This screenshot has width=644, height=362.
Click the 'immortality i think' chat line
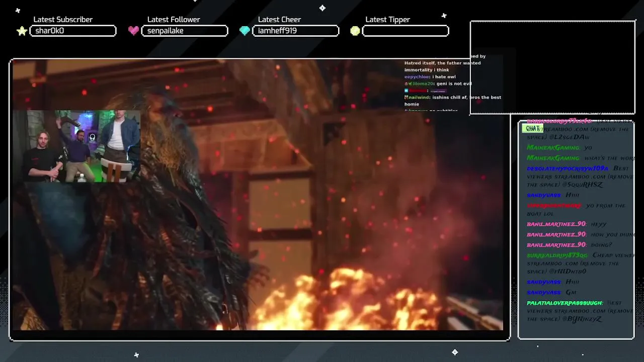coord(427,70)
